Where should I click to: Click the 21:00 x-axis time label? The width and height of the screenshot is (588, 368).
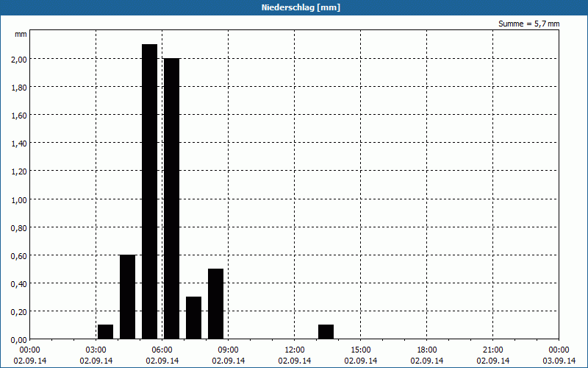492,350
